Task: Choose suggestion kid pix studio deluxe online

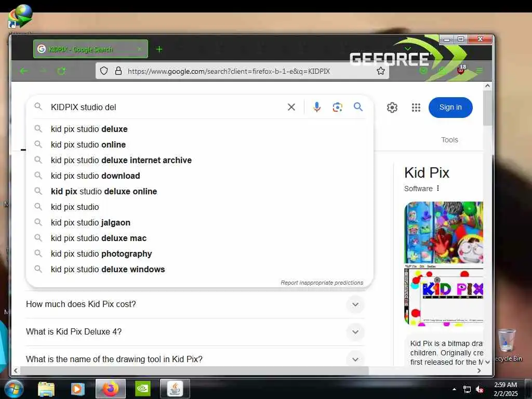Action: coord(199,191)
